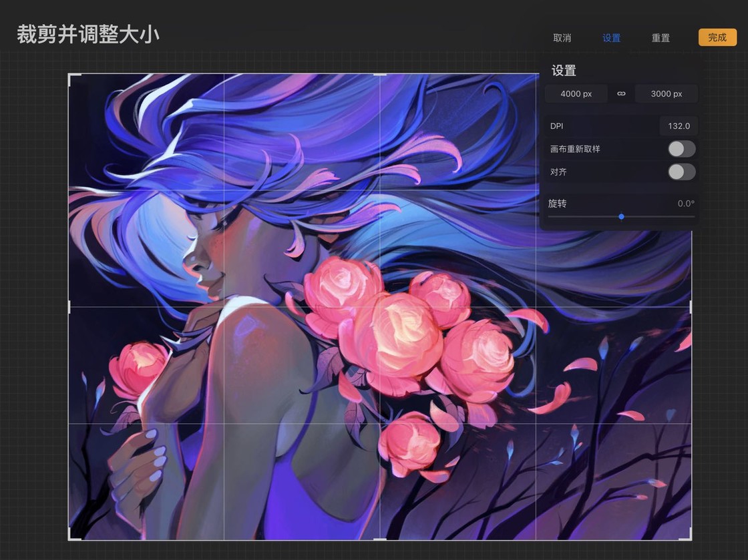Tap 重置 to reset the crop
The width and height of the screenshot is (748, 560).
coord(661,37)
